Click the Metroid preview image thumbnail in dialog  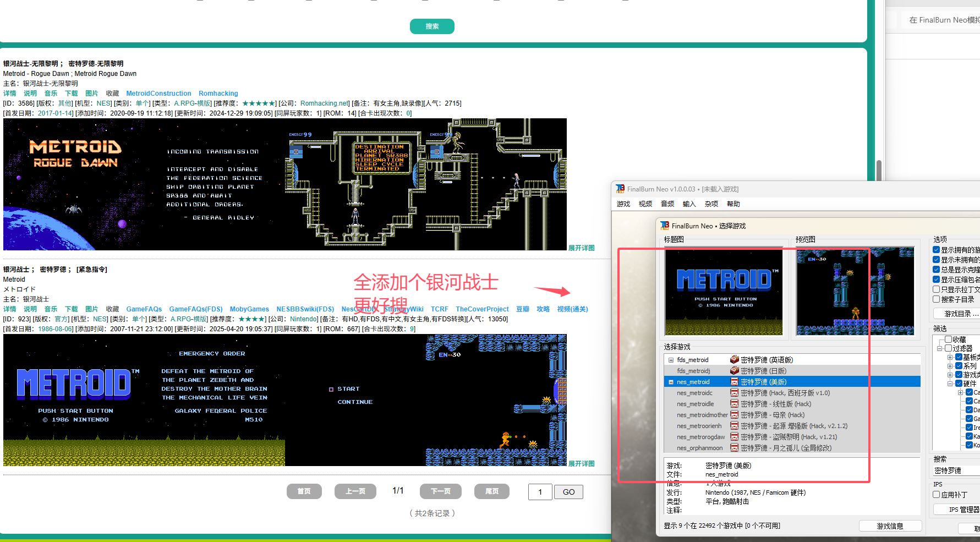[x=855, y=292]
